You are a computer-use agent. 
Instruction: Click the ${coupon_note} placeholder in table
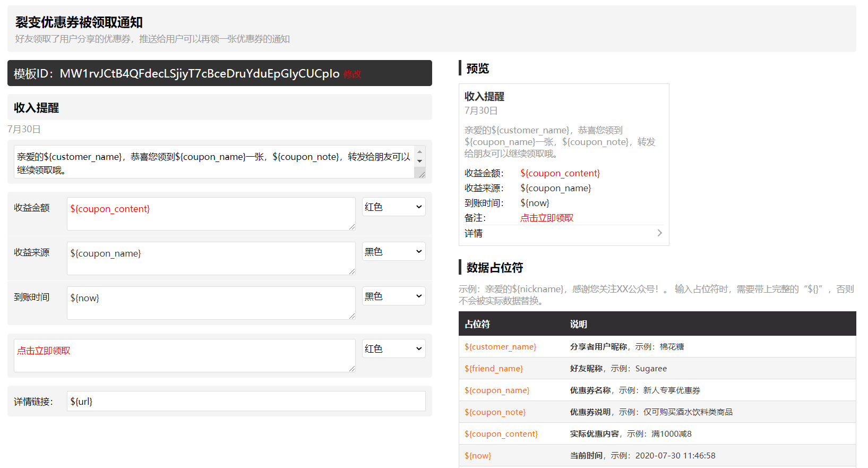pos(495,412)
